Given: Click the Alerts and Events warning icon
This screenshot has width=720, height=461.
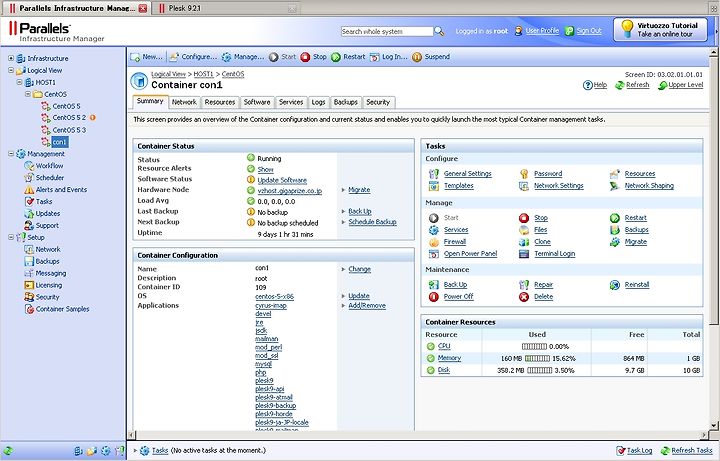Looking at the screenshot, I should 29,190.
